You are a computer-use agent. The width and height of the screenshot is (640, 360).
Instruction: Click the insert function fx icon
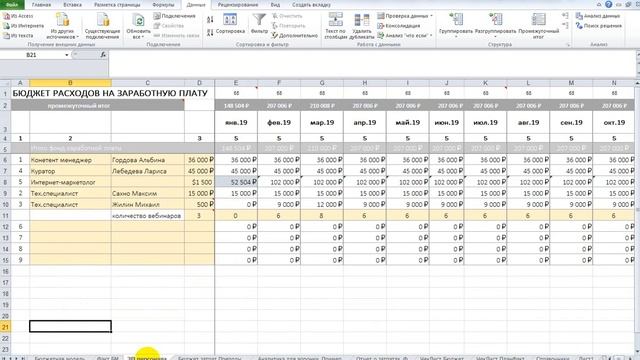point(103,55)
